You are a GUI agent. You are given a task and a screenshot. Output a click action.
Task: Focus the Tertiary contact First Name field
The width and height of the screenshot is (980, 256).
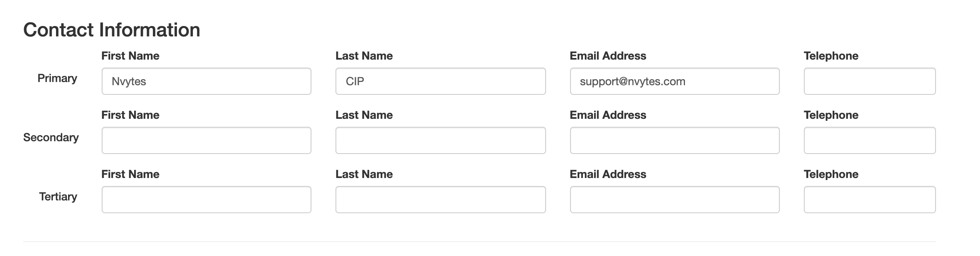206,200
